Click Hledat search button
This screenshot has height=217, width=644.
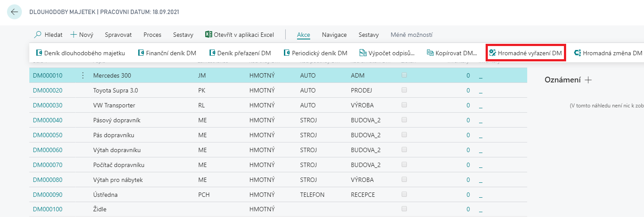49,35
